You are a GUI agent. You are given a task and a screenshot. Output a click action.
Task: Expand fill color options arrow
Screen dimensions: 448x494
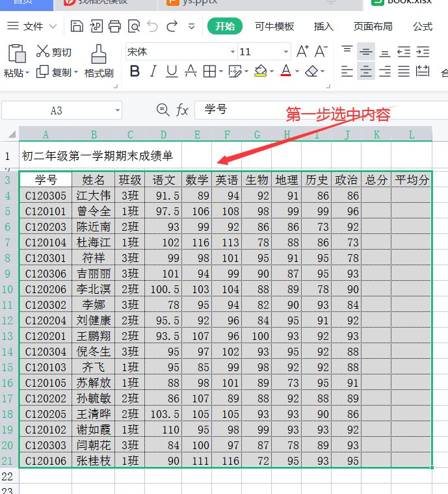pos(272,71)
